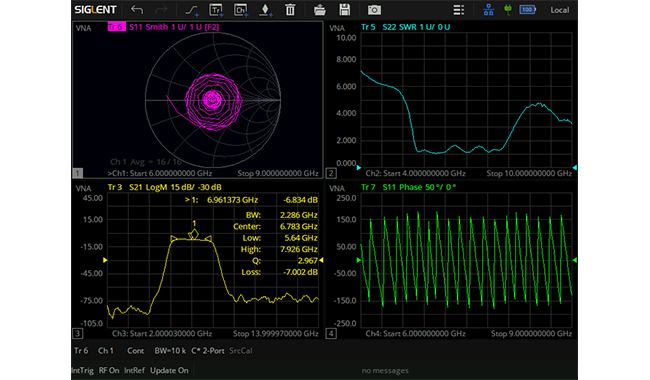Click the SIGLENT logo

click(x=96, y=10)
